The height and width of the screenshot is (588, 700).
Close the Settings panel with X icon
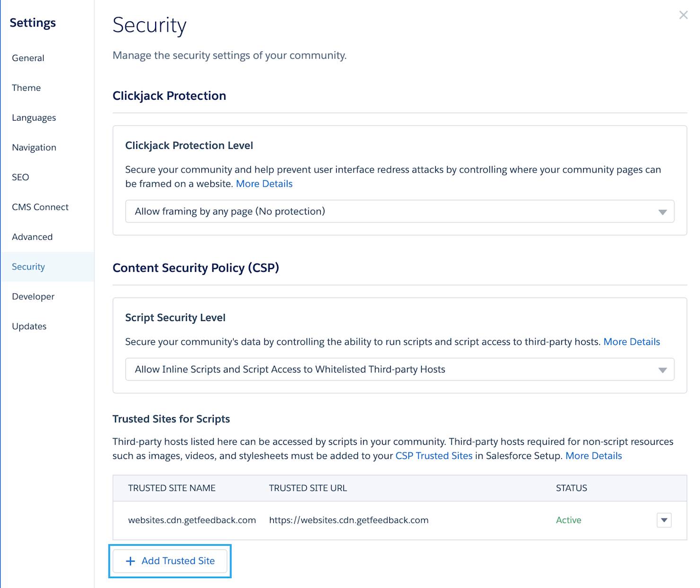tap(683, 15)
